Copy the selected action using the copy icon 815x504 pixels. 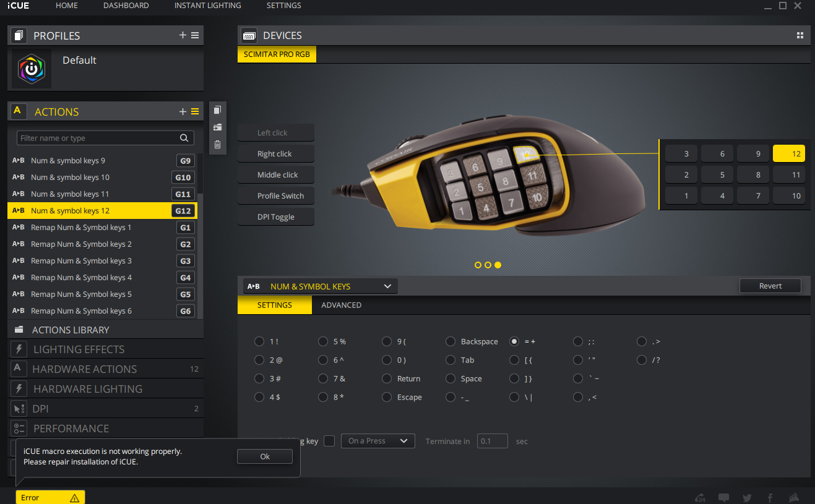[217, 109]
